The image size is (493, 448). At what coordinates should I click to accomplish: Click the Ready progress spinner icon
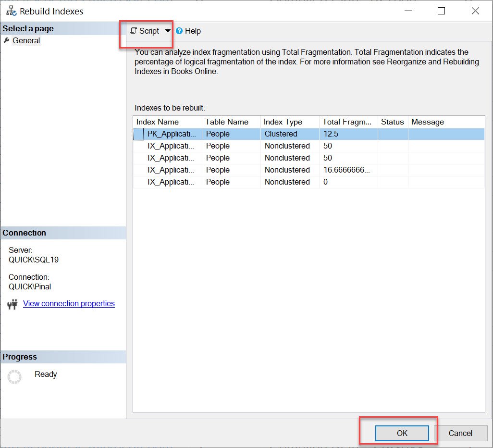coord(14,376)
